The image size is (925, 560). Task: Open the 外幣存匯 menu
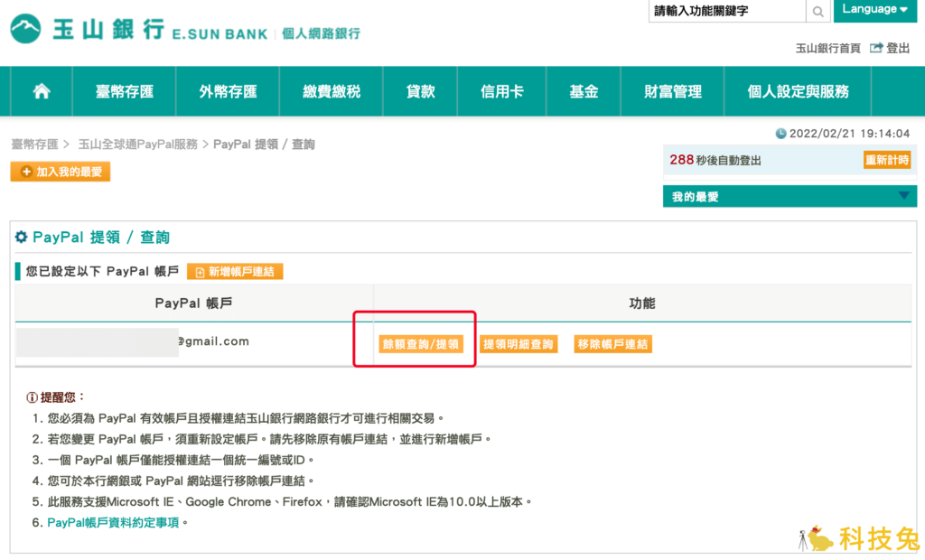228,91
